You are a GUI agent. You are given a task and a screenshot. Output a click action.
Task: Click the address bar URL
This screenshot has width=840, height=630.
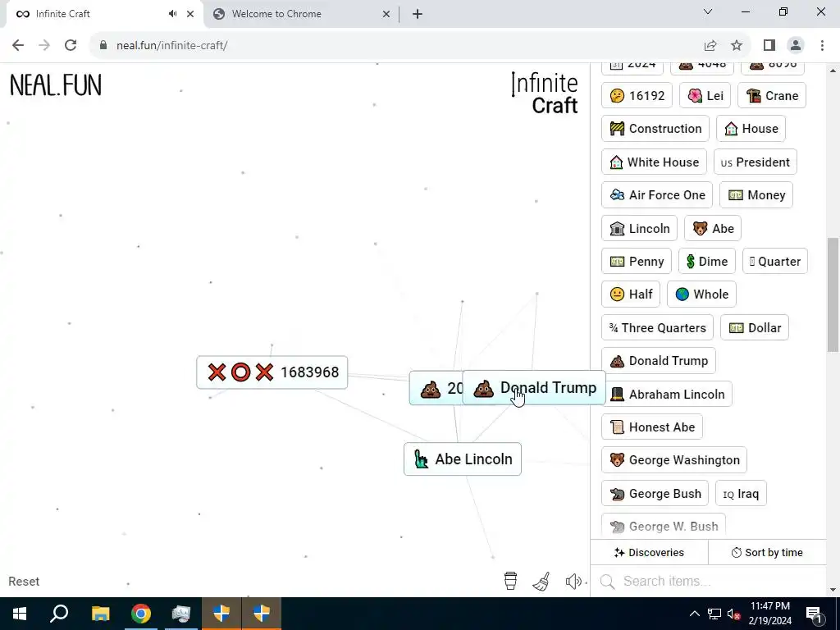[x=172, y=46]
